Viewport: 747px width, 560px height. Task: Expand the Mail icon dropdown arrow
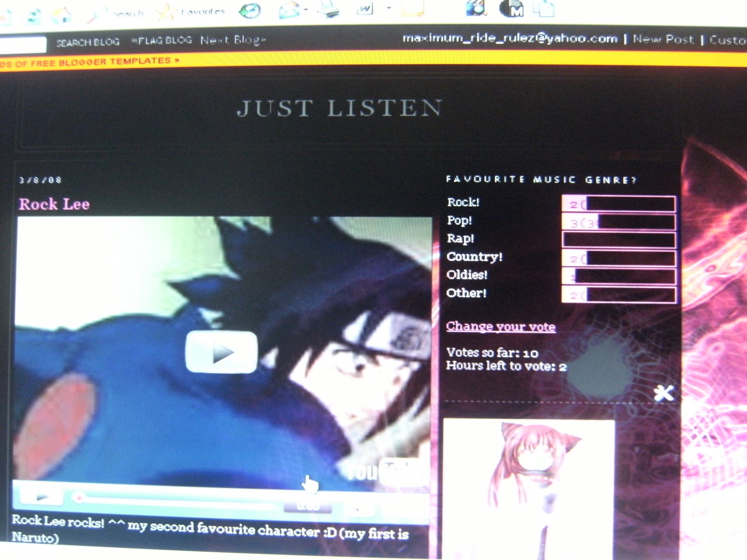tap(306, 9)
